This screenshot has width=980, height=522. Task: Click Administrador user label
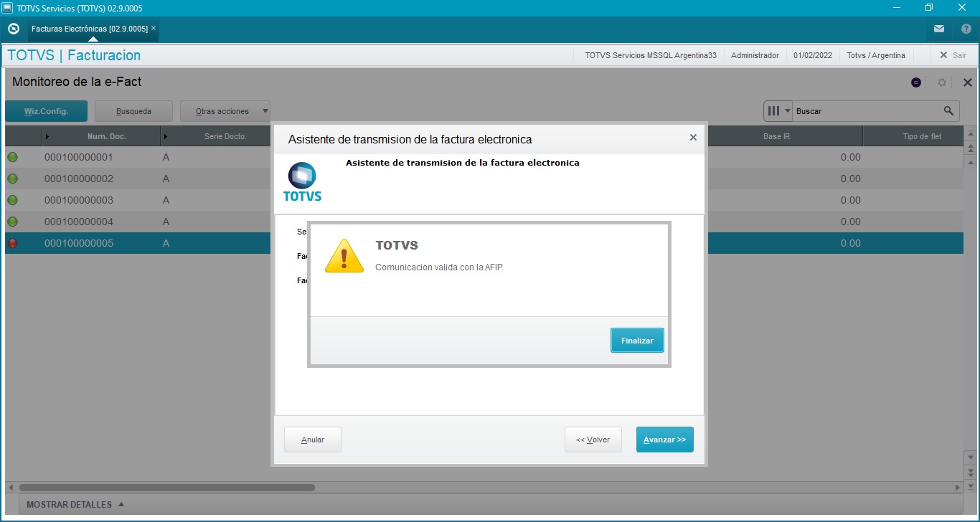pyautogui.click(x=755, y=55)
